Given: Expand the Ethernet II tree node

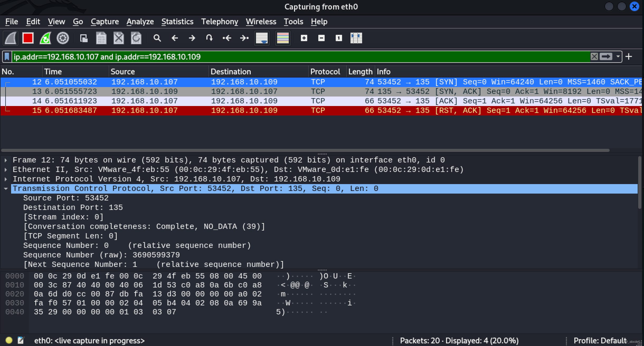Looking at the screenshot, I should [6, 170].
